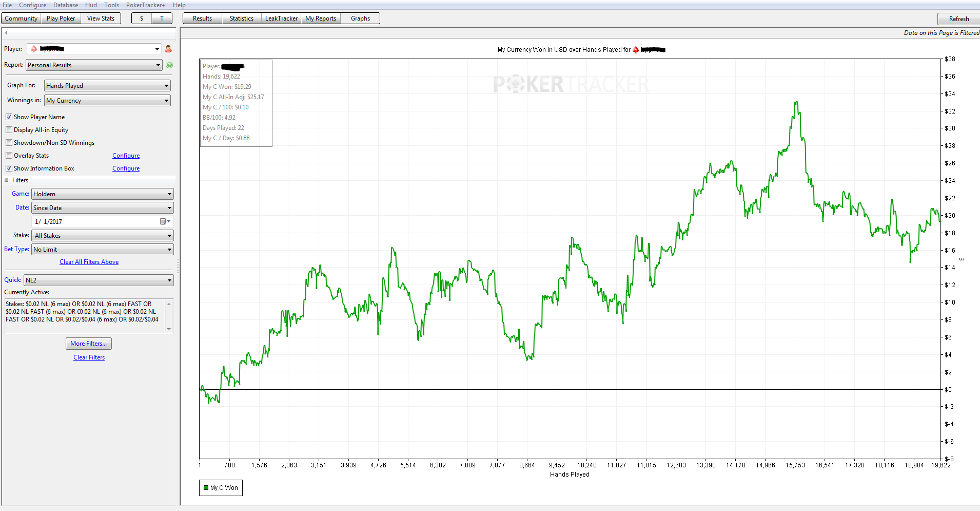The height and width of the screenshot is (511, 980).
Task: Click the player profile icon beside Player field
Action: (168, 49)
